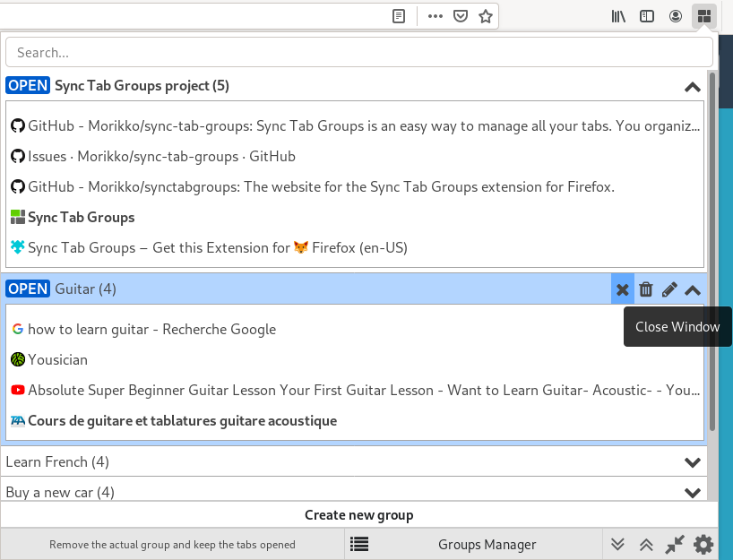Open the GitHub Morikko/synctabgroups website tab

[312, 186]
